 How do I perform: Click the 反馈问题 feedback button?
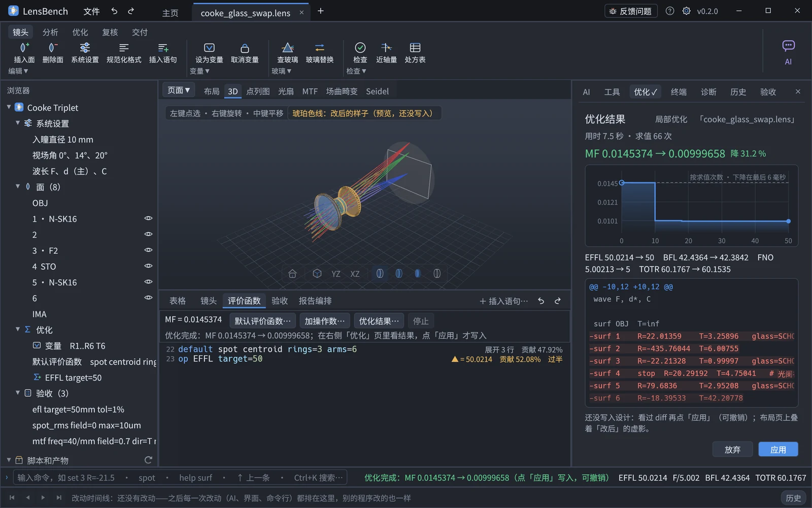coord(631,11)
